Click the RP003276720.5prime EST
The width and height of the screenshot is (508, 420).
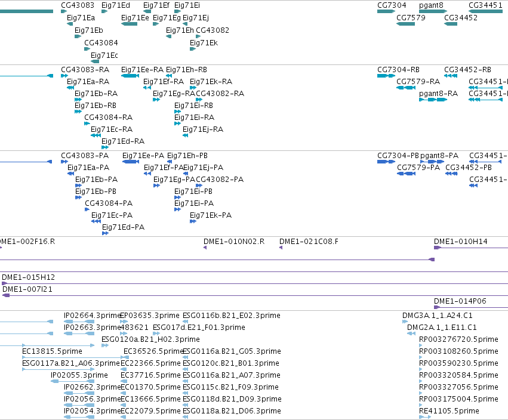pos(420,346)
